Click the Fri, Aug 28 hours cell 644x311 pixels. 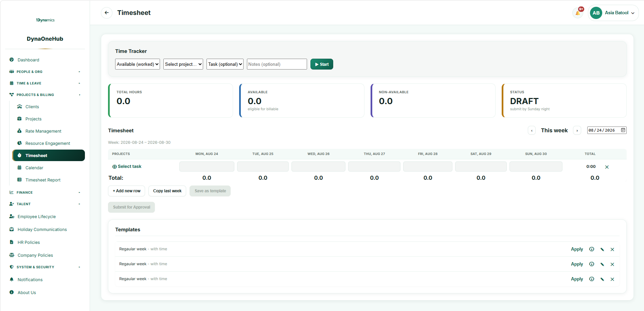(428, 167)
